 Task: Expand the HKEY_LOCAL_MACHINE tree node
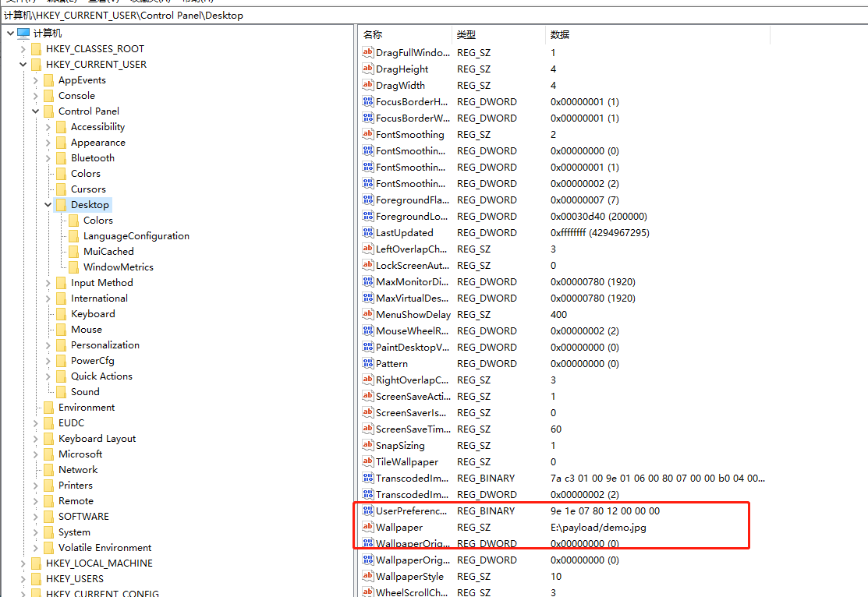point(23,563)
